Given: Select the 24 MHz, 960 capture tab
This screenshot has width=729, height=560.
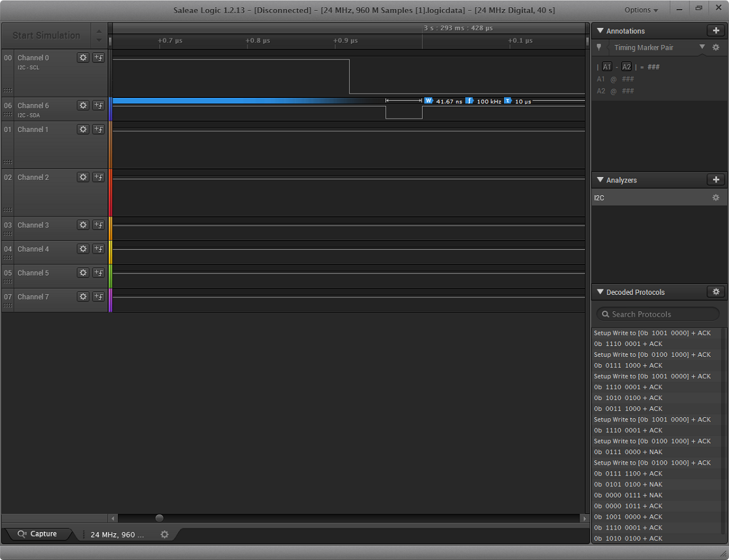Looking at the screenshot, I should 117,534.
